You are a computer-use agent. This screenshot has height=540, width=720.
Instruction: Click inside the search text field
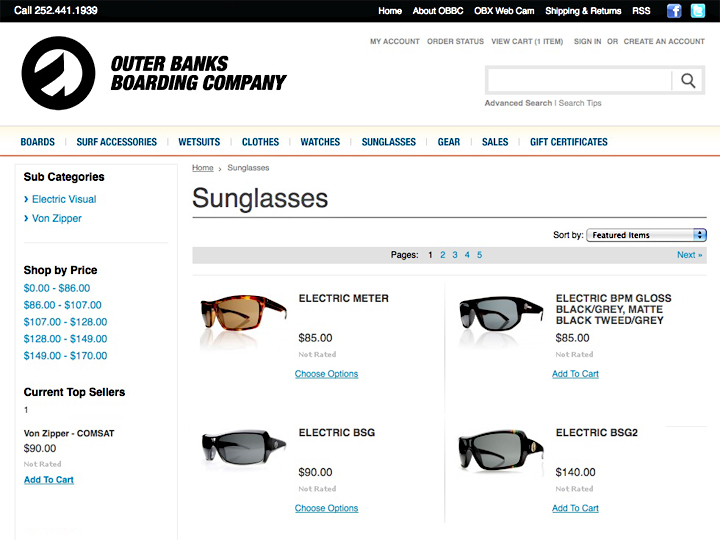579,81
